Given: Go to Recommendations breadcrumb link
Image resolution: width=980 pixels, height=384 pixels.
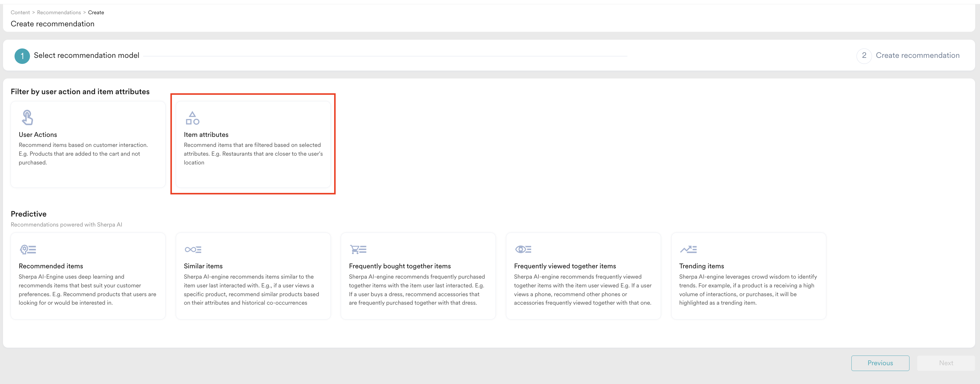Looking at the screenshot, I should tap(59, 12).
